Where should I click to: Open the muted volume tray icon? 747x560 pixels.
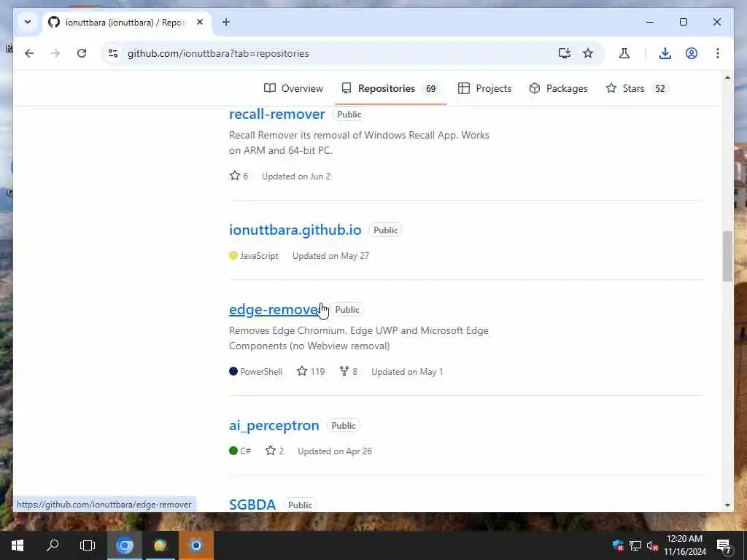click(x=652, y=545)
